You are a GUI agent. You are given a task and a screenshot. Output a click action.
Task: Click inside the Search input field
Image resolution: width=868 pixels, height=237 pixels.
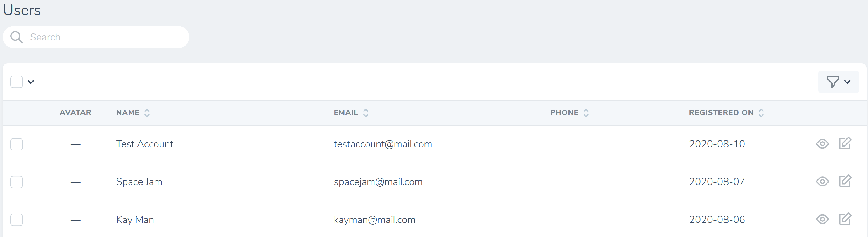[x=101, y=37]
